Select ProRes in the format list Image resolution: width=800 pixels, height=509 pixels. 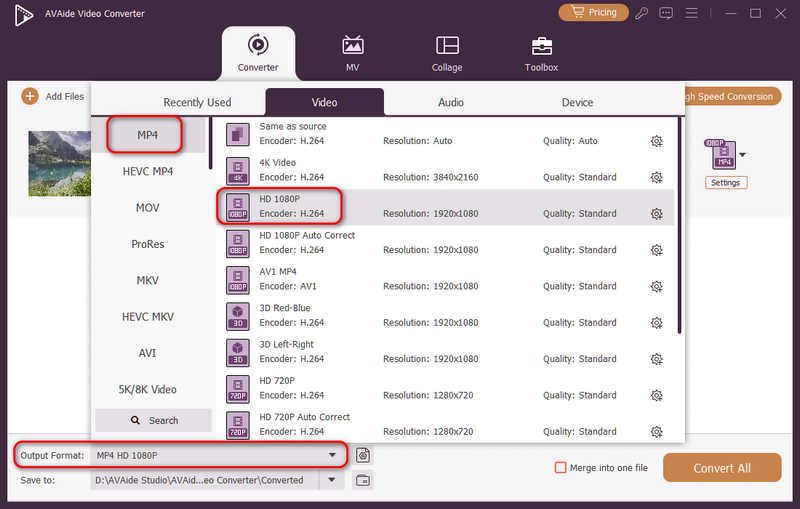pyautogui.click(x=147, y=244)
